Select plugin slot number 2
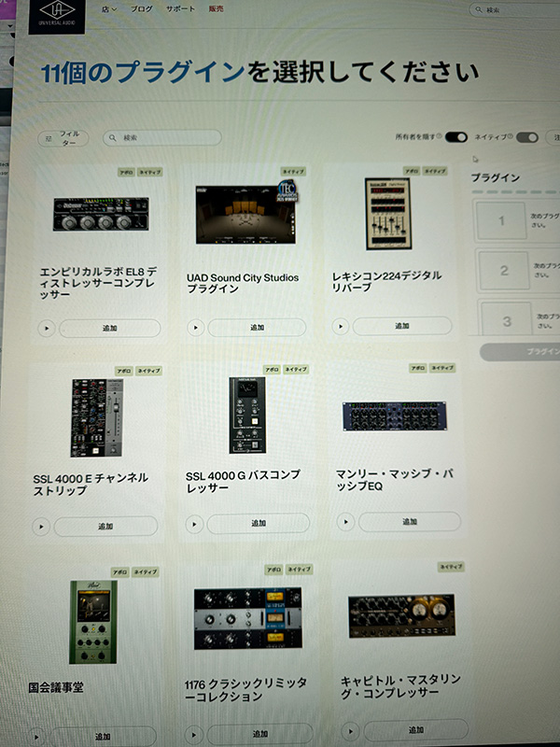 coord(504,270)
